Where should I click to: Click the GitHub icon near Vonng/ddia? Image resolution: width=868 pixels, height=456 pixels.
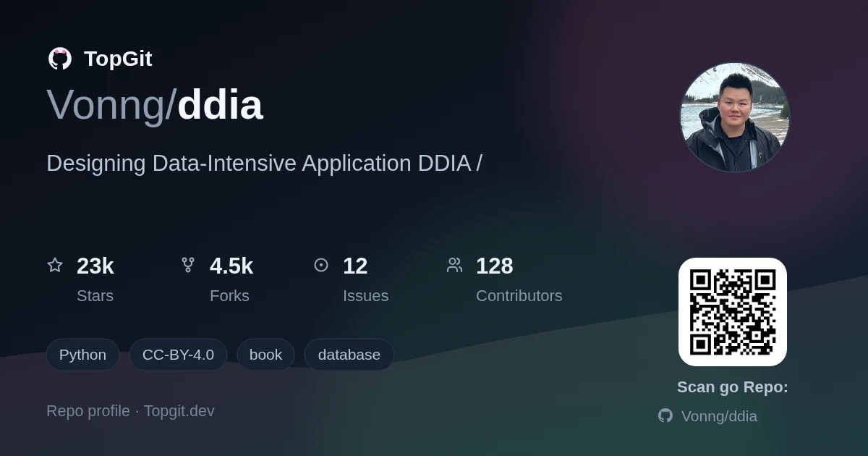tap(665, 415)
